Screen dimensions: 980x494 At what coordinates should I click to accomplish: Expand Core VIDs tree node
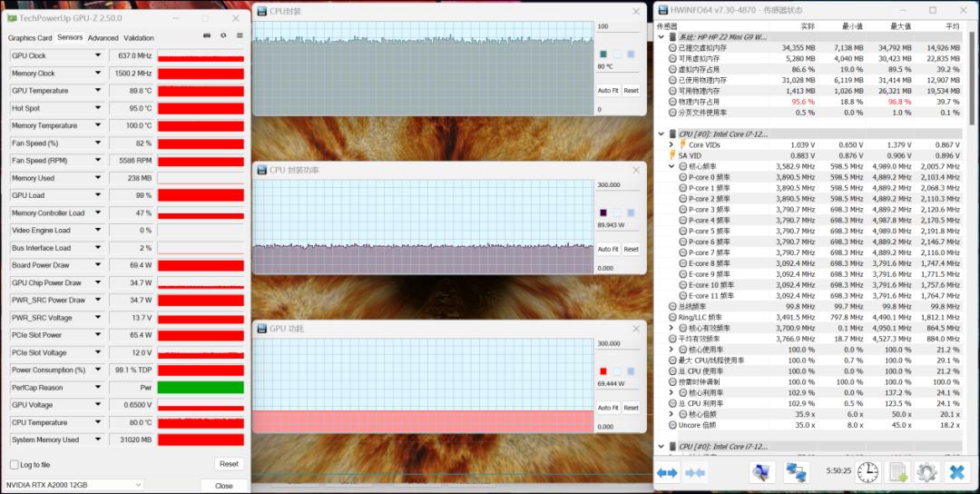671,144
